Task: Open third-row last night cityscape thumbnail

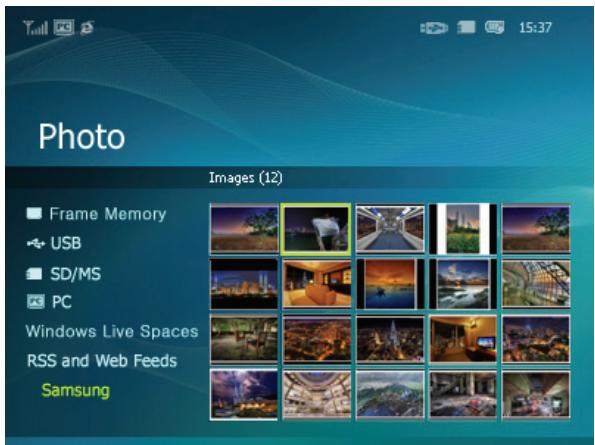Action: [536, 339]
